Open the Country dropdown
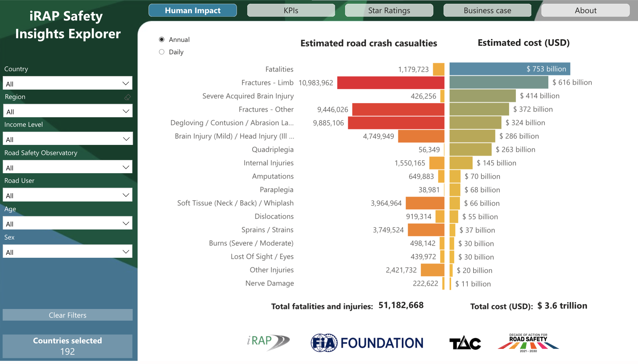Viewport: 638px width, 364px height. [68, 84]
